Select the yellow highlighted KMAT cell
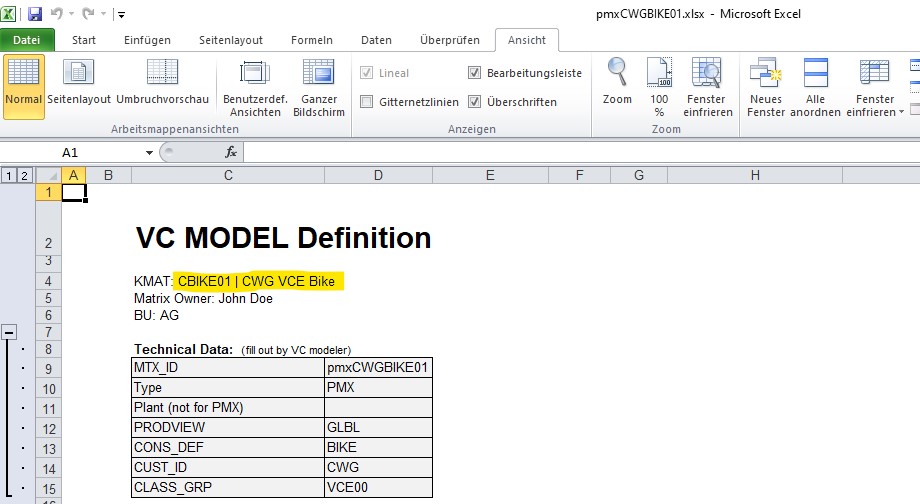The height and width of the screenshot is (504, 920). (x=258, y=281)
